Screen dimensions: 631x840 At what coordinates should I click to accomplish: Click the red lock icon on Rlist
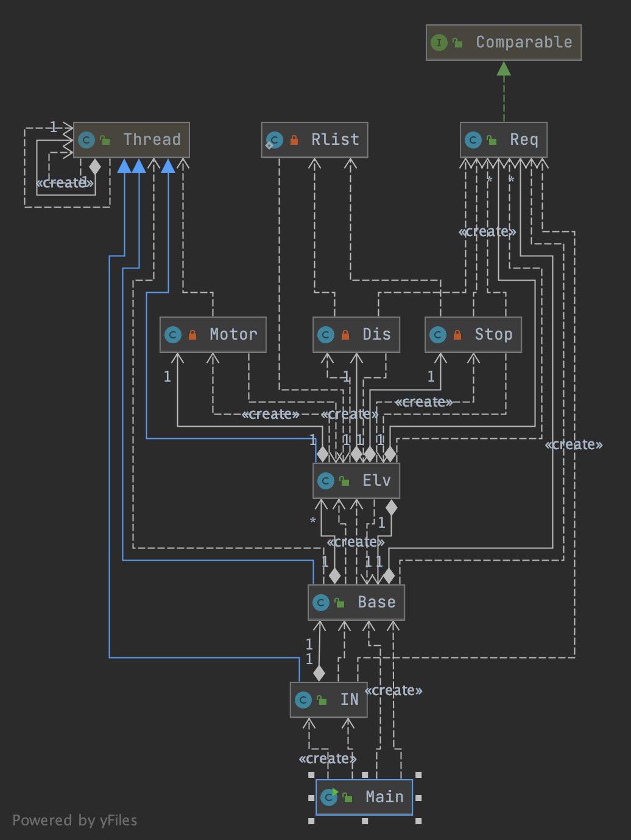pos(294,140)
